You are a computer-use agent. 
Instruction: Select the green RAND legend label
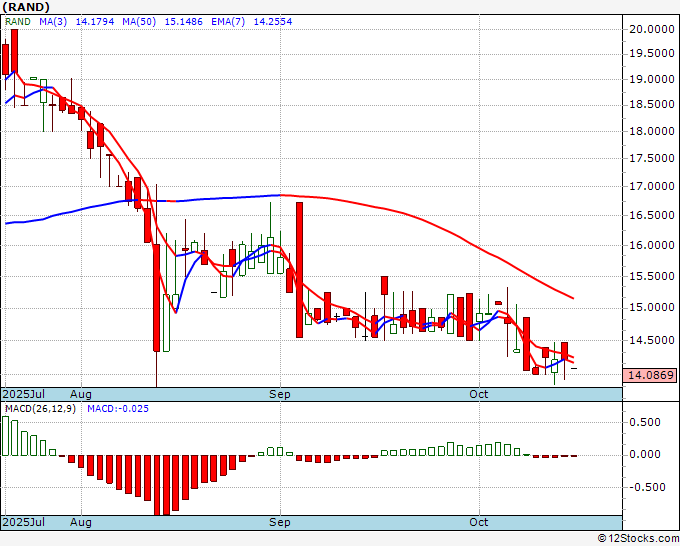click(18, 22)
